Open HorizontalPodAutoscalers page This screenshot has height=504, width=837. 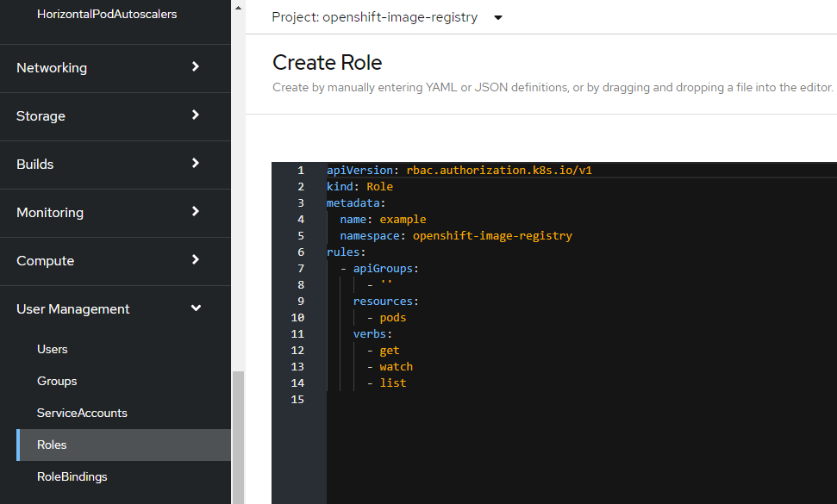(107, 15)
